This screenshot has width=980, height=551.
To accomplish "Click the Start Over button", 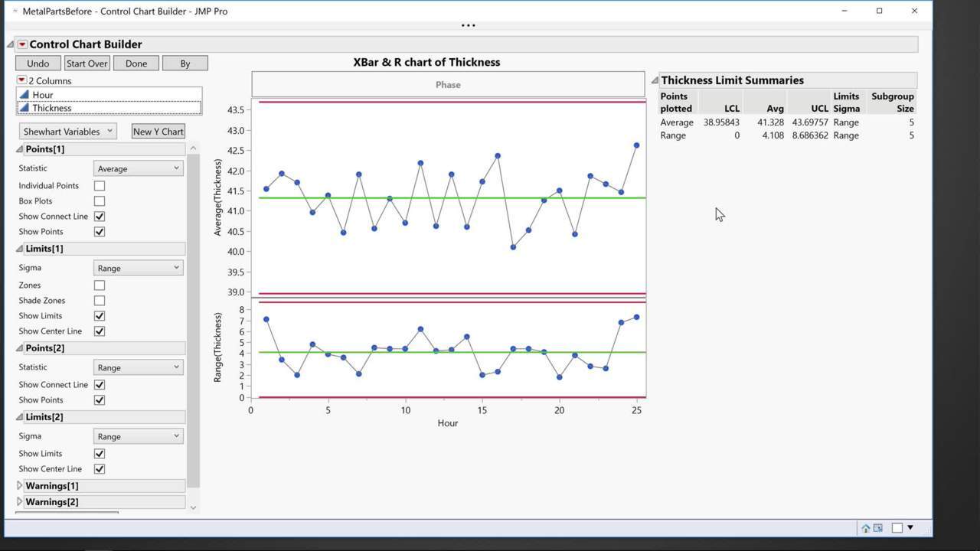I will tap(87, 64).
